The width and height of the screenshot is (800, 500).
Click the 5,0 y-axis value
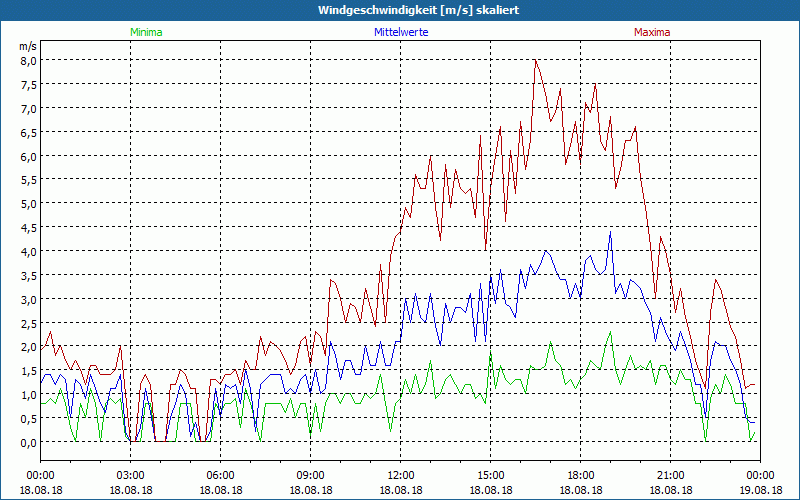29,204
